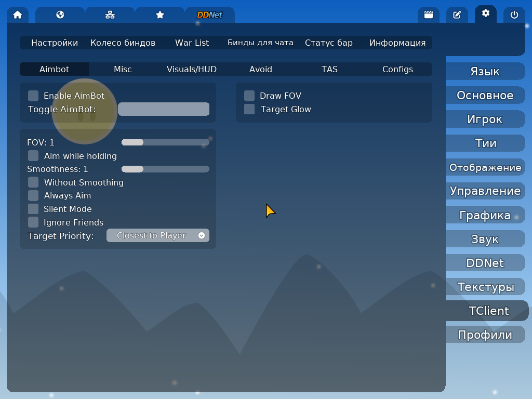Toggle Ignore Friends checkbox
Screen dimensions: 532x399
click(x=33, y=222)
